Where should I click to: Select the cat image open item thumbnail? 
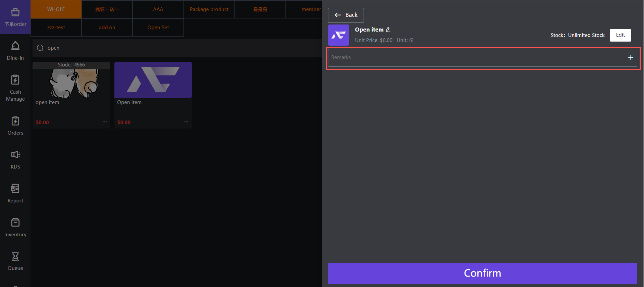click(71, 83)
